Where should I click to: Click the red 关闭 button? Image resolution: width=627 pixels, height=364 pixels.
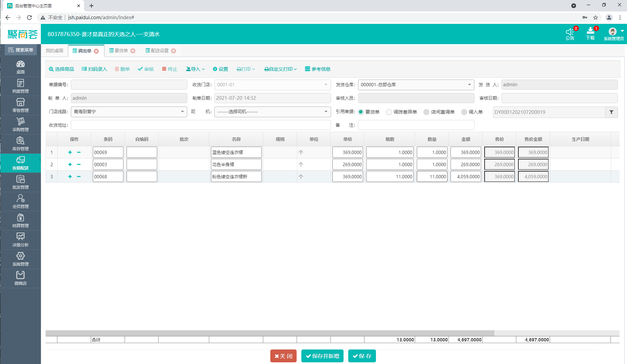pos(283,356)
